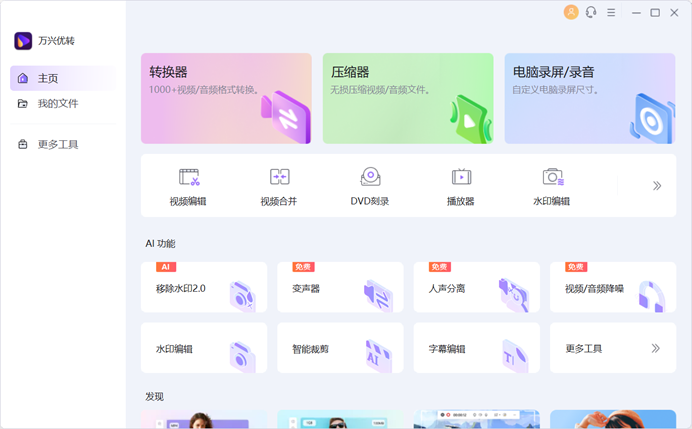Open the second 发现 thumbnail with sunglasses man

click(x=340, y=419)
